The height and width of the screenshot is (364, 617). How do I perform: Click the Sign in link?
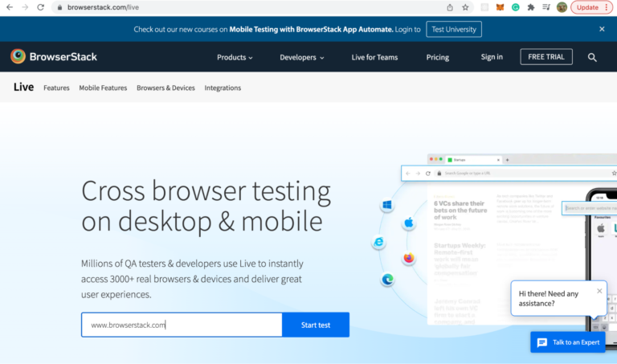492,57
